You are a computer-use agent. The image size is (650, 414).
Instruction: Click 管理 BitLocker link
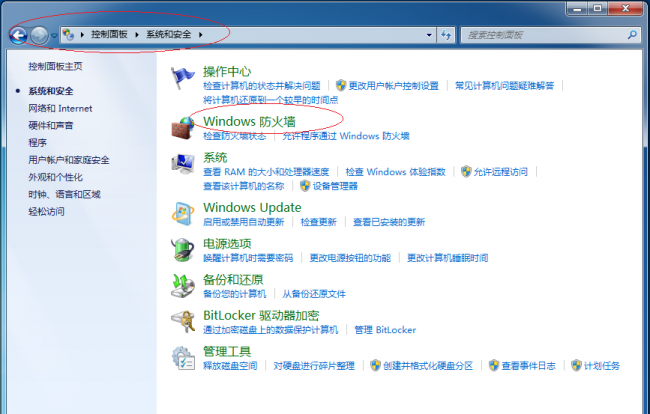click(x=385, y=330)
